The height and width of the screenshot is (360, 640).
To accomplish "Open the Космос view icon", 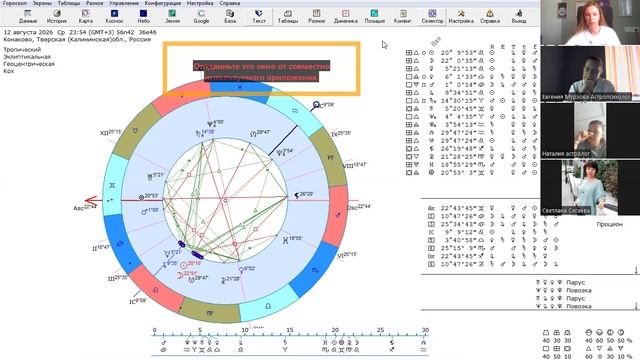I will coord(114,17).
